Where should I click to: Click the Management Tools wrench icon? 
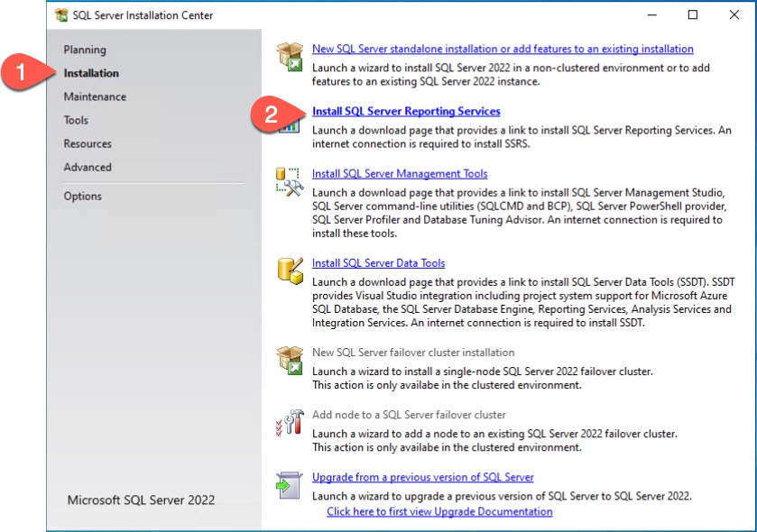click(x=290, y=180)
